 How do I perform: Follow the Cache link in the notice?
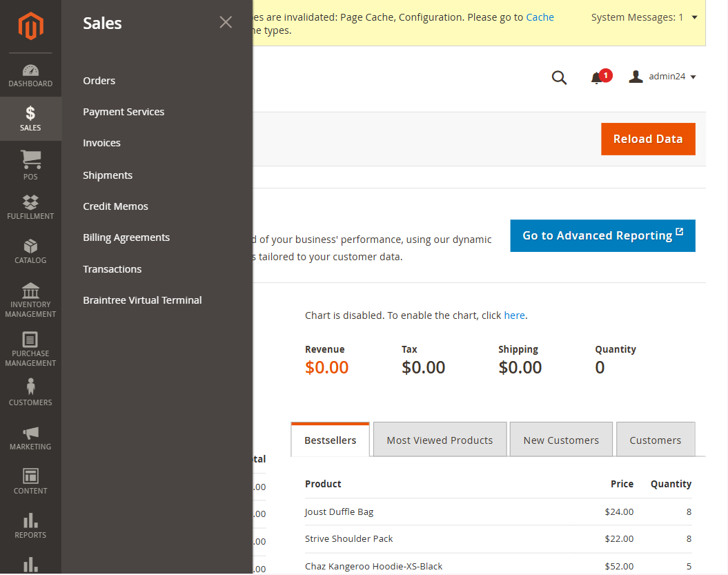(x=540, y=18)
